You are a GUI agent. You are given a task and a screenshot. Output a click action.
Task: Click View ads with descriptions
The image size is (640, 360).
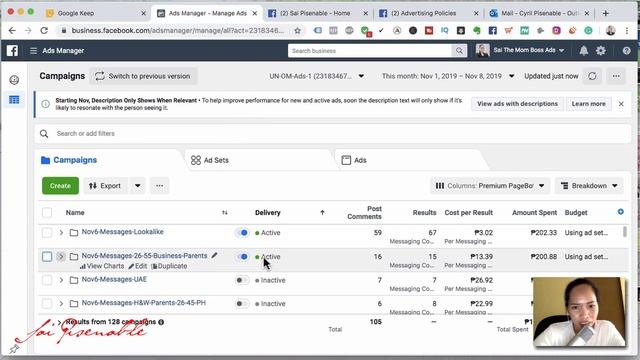coord(517,104)
